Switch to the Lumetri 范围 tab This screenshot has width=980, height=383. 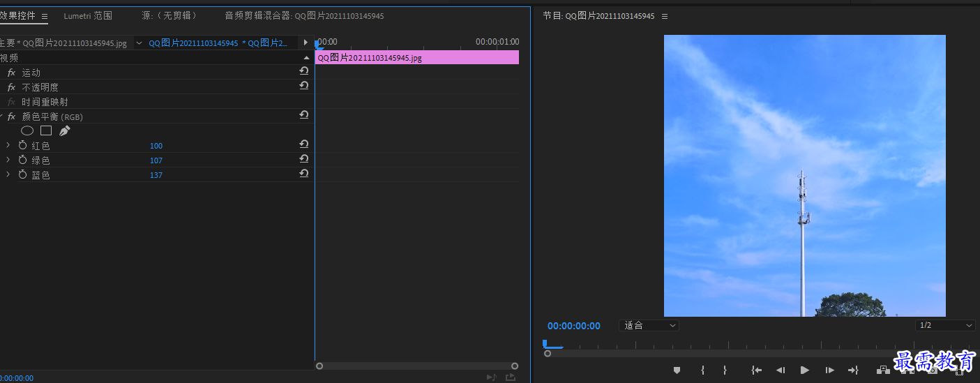coord(88,15)
